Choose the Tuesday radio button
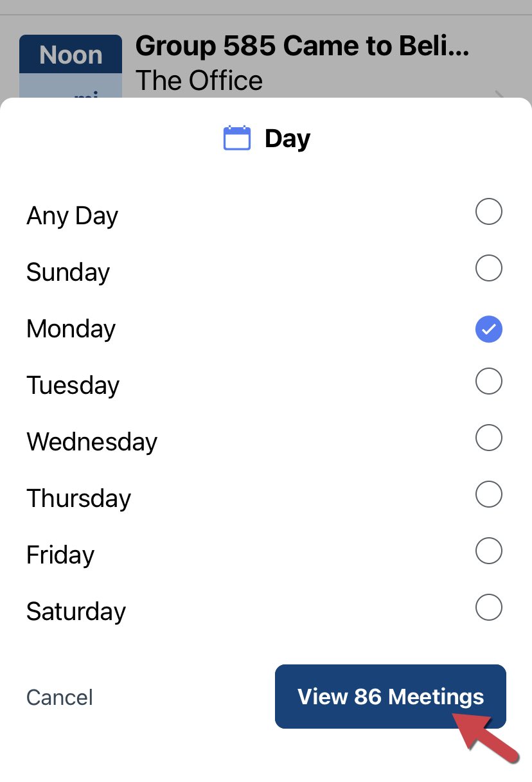 click(488, 381)
